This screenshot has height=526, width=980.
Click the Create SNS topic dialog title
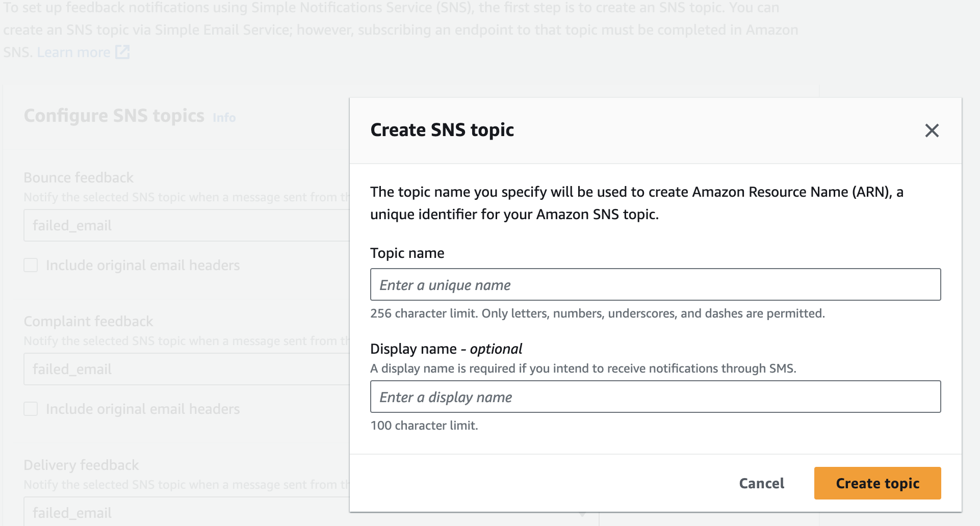(x=442, y=130)
